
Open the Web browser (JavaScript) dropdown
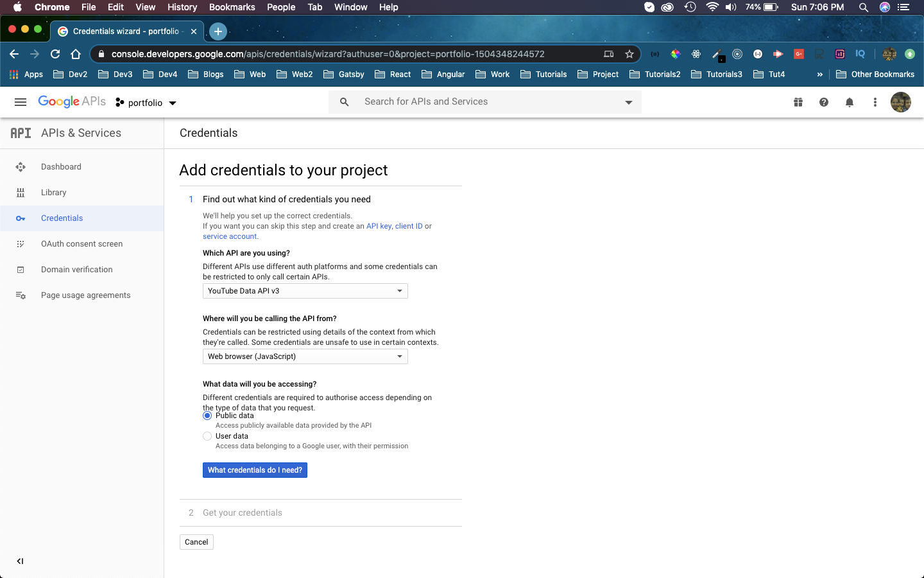(x=305, y=356)
